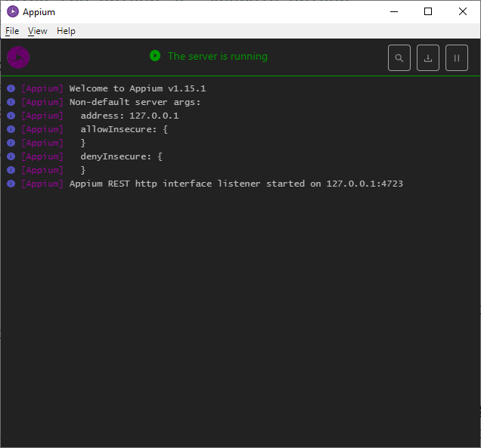The height and width of the screenshot is (448, 481).
Task: Click info icon next to Non-default server args
Action: click(x=11, y=102)
